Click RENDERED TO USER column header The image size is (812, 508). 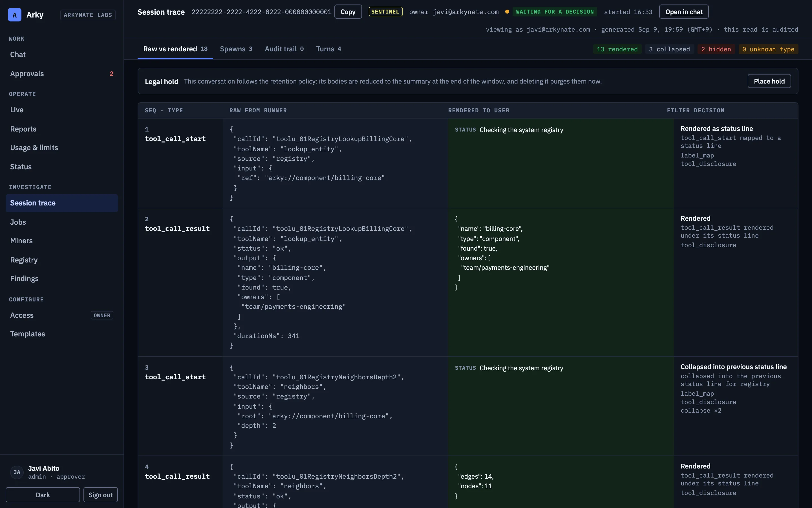click(478, 110)
